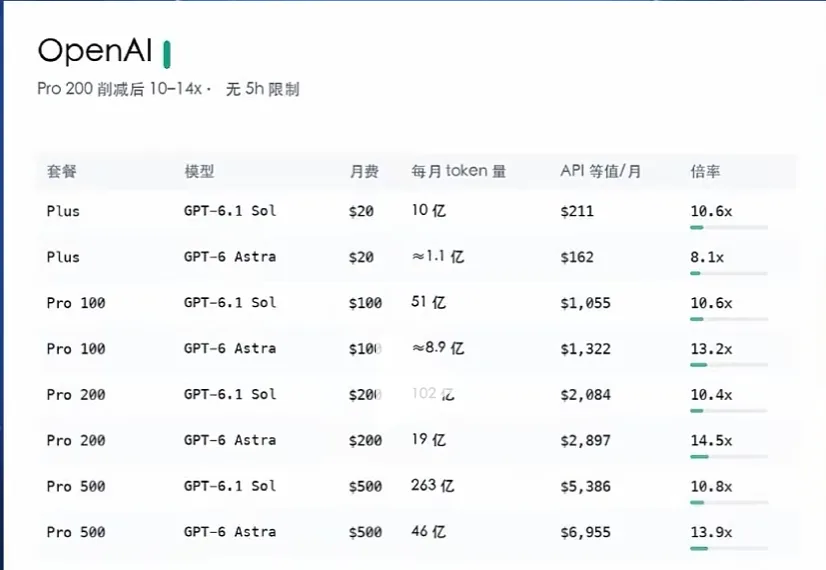The height and width of the screenshot is (570, 826).
Task: Click 'Pro 500' in the $6,955 row
Action: [76, 532]
